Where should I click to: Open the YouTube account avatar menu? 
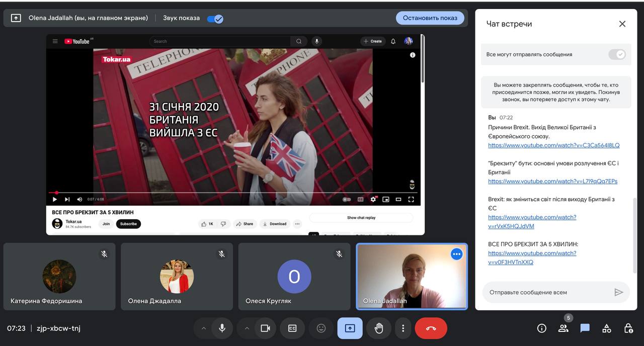click(x=409, y=41)
